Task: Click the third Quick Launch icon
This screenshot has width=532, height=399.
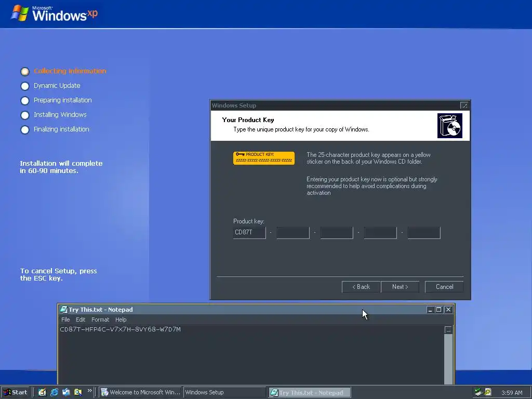Action: click(x=66, y=392)
